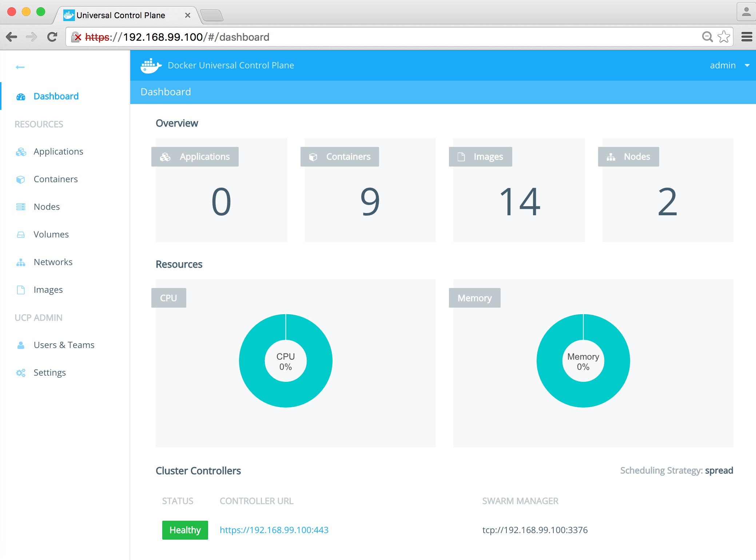Select the Users & Teams sidebar icon
Image resolution: width=756 pixels, height=560 pixels.
(21, 344)
